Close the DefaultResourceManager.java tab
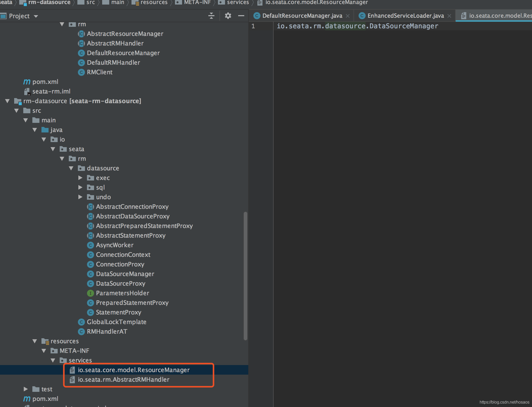 pos(348,16)
